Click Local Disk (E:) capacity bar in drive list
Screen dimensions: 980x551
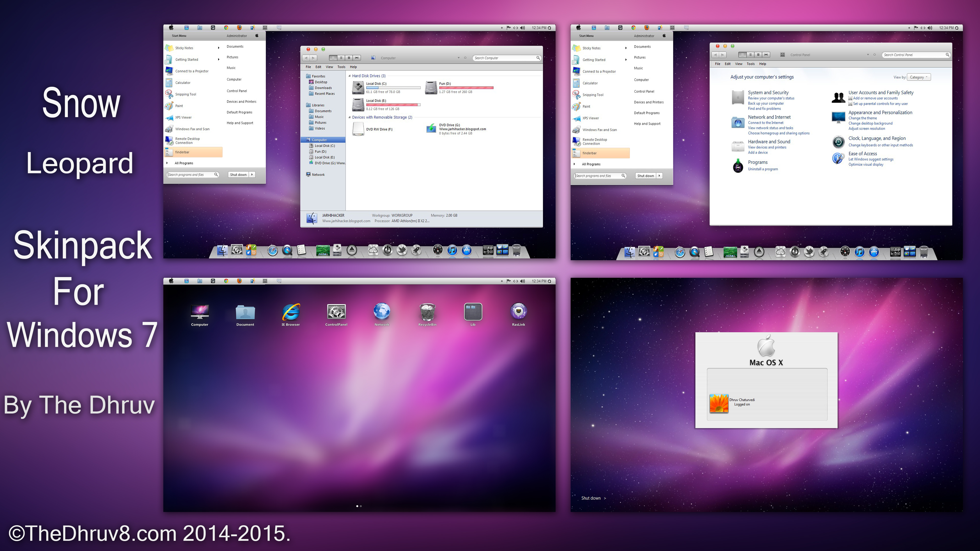(x=393, y=105)
